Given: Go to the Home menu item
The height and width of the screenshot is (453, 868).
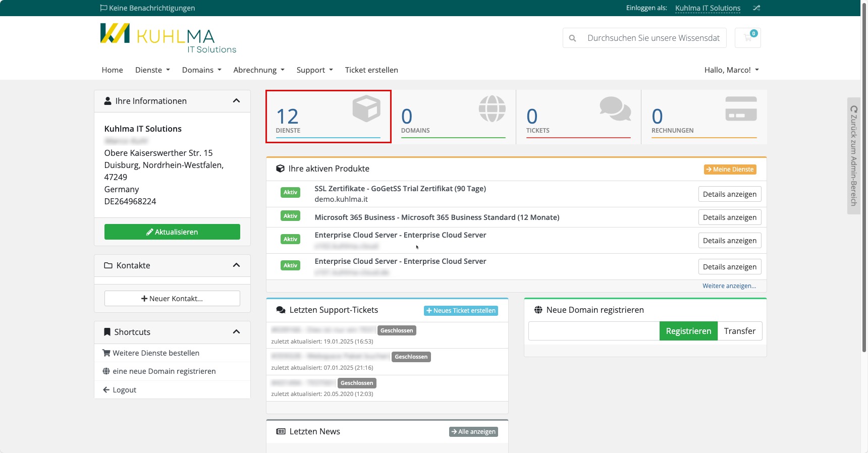Looking at the screenshot, I should [x=113, y=70].
